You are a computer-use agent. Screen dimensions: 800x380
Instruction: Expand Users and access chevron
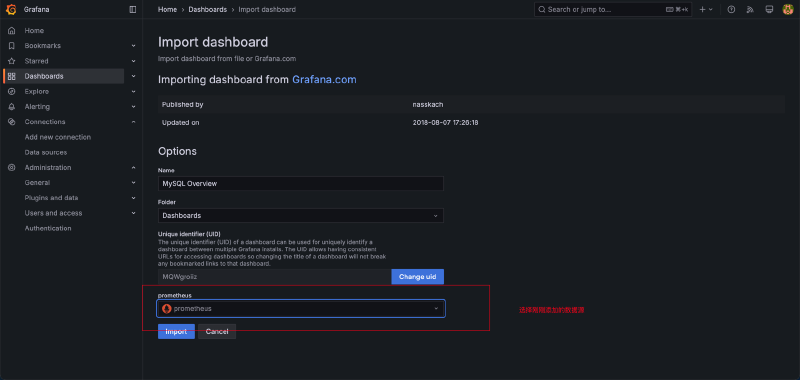(x=134, y=213)
